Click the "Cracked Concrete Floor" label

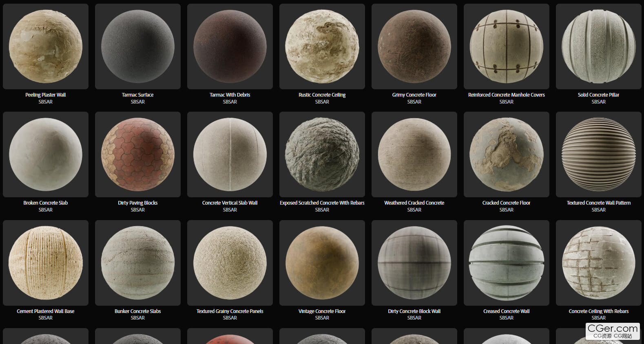(x=507, y=203)
